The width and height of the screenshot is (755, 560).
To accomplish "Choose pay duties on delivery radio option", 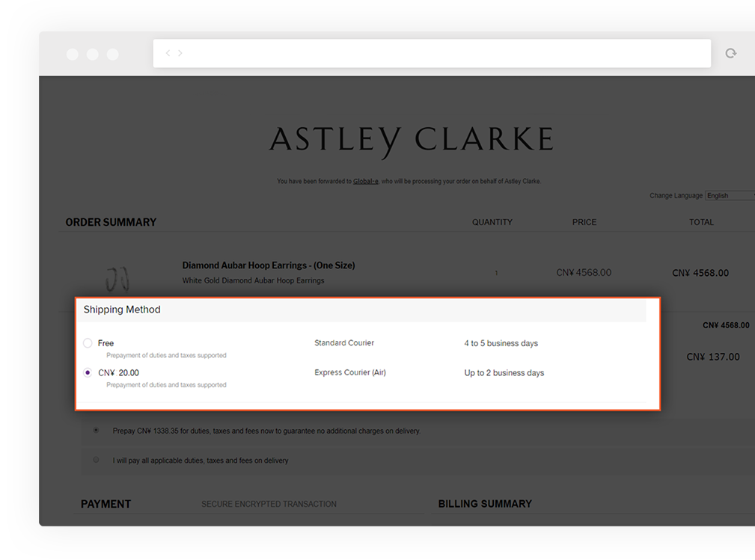I will tap(97, 460).
